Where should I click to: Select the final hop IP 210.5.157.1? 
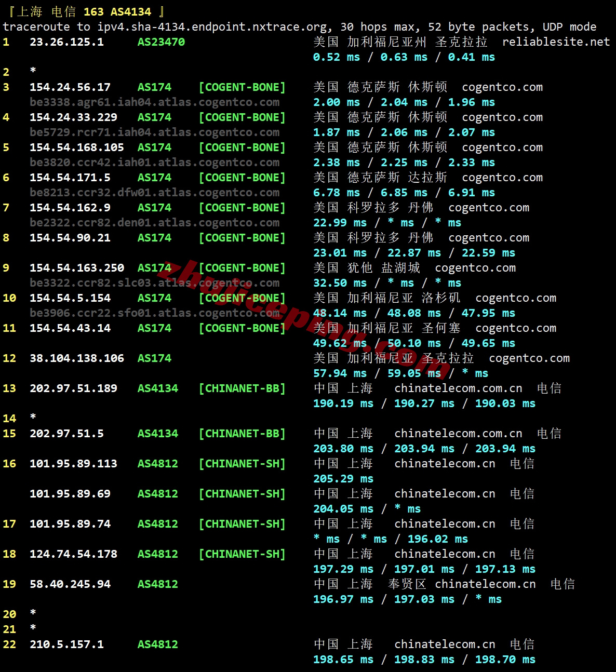pyautogui.click(x=66, y=644)
